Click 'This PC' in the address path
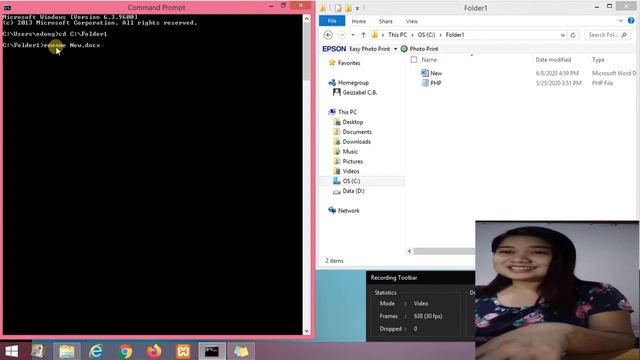The image size is (640, 360). 397,35
